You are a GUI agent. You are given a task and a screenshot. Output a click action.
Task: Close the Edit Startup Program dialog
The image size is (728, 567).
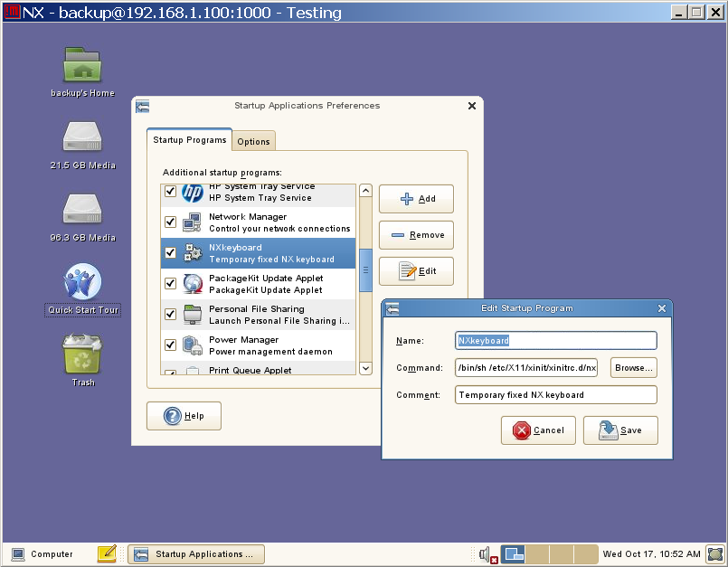(x=662, y=308)
